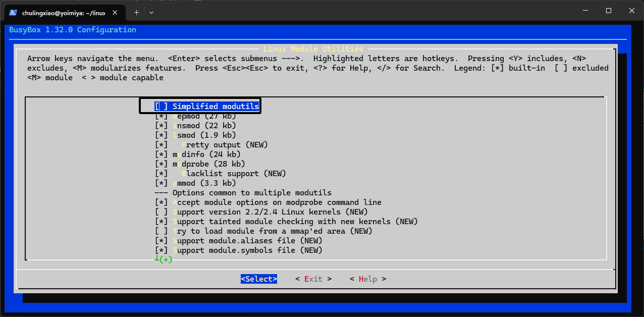The height and width of the screenshot is (317, 644).
Task: Toggle the depmod (27 kb) option
Action: click(x=195, y=116)
